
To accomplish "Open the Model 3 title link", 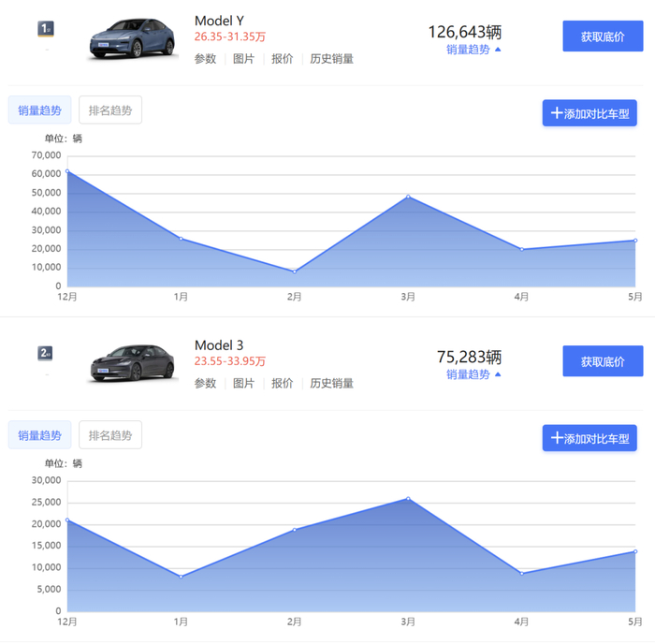I will pyautogui.click(x=219, y=345).
